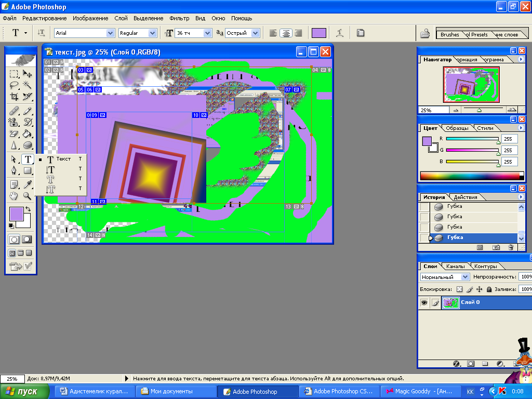The image size is (532, 399).
Task: Switch to Magic Gooddy in the taskbar
Action: 420,392
